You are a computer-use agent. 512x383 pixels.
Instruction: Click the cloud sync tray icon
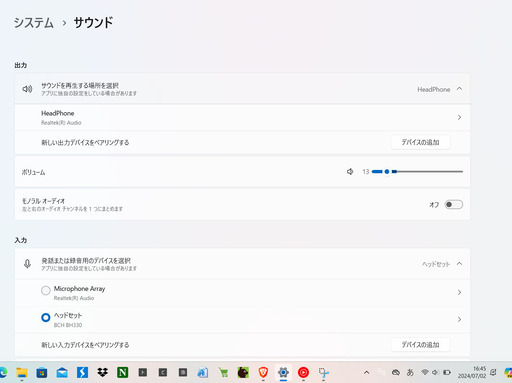pyautogui.click(x=396, y=372)
